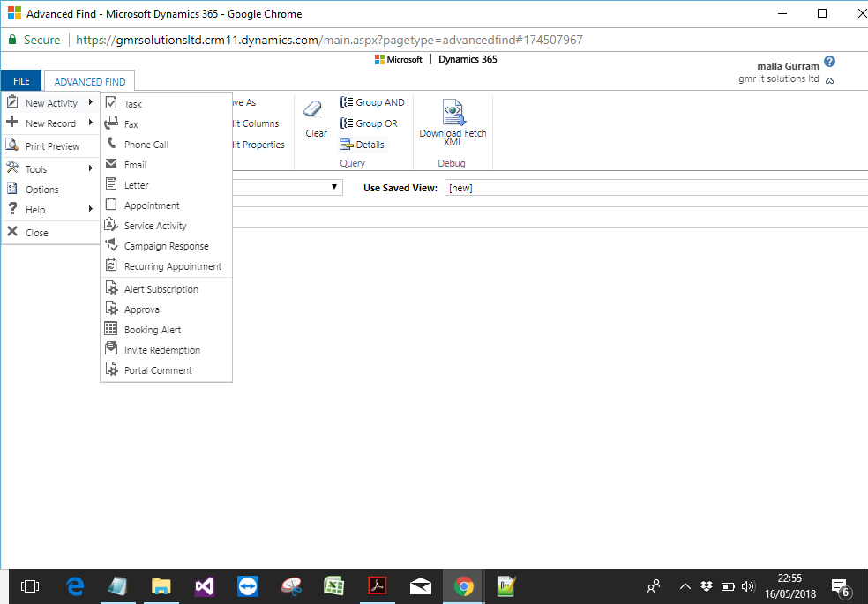Choose Options in the File menu

(41, 190)
